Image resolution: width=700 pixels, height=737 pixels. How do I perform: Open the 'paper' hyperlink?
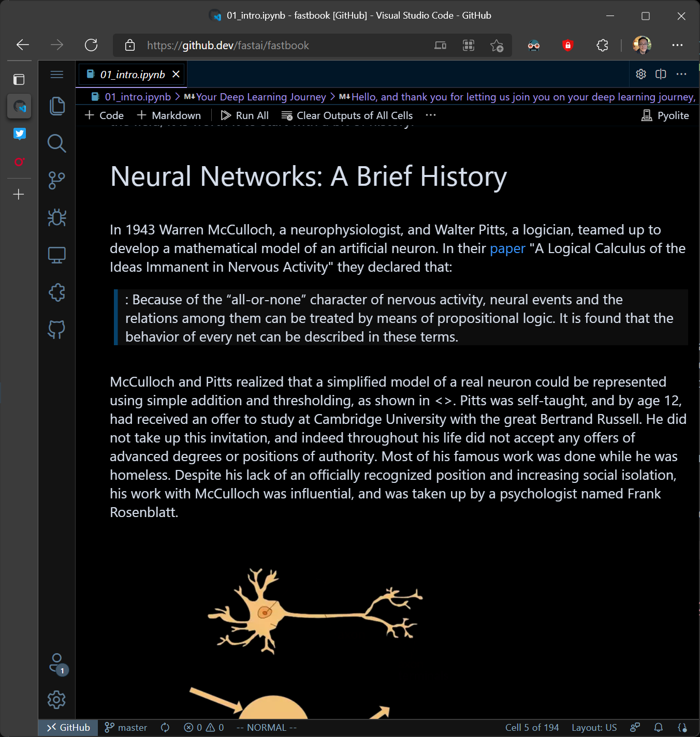pyautogui.click(x=507, y=248)
